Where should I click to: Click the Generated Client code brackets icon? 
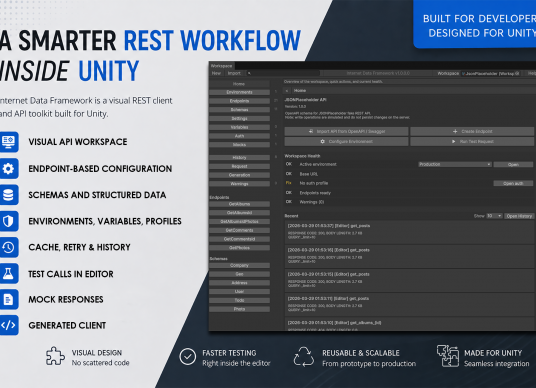click(8, 325)
